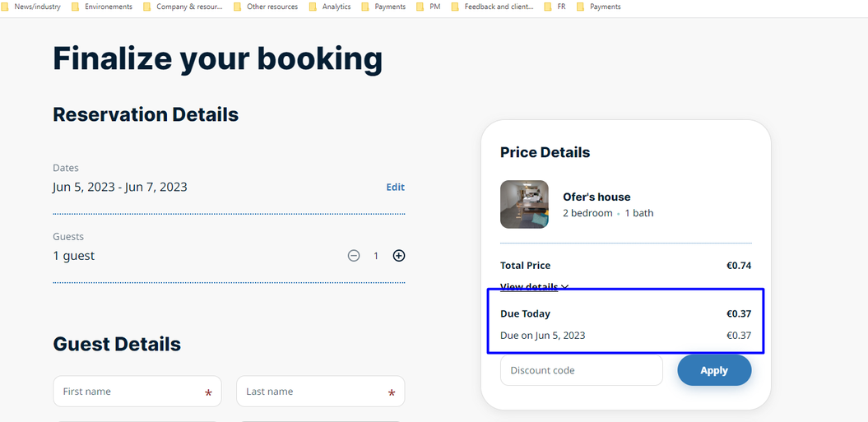Open the Ofer's house photo thumbnail

[x=524, y=204]
